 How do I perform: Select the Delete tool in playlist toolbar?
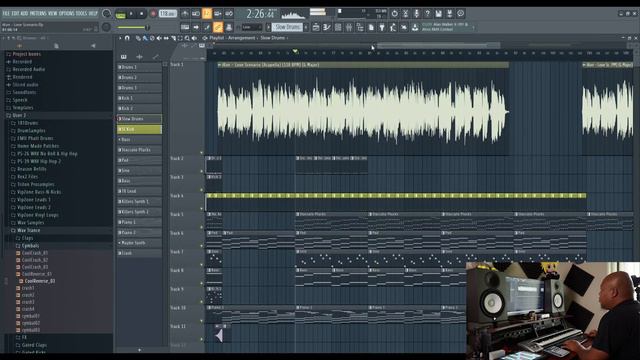pyautogui.click(x=152, y=38)
